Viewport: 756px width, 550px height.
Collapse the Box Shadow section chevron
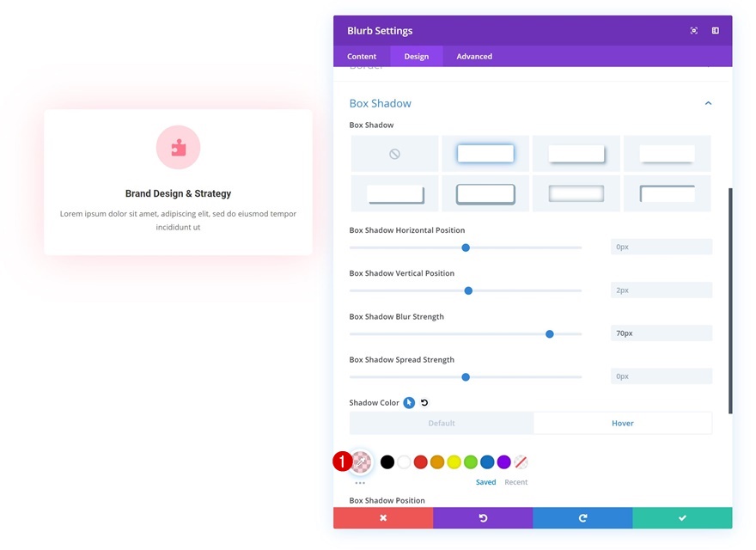point(708,103)
